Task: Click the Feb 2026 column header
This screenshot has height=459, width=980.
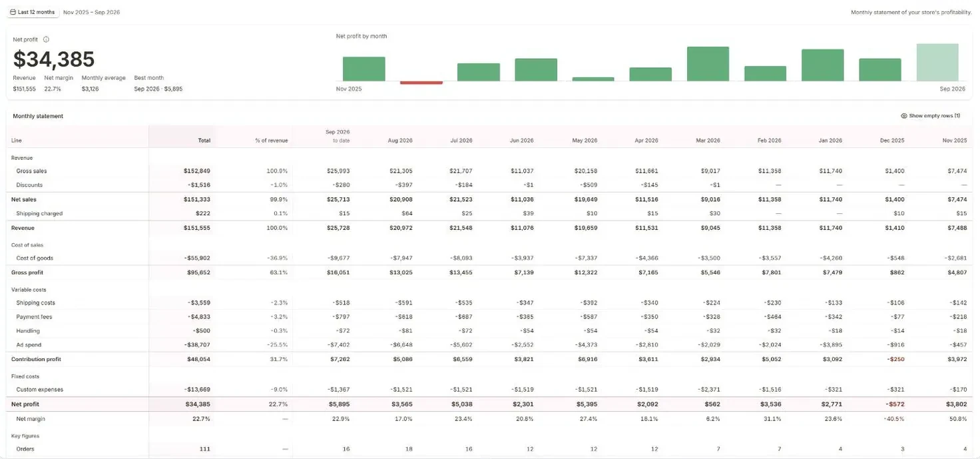Action: pyautogui.click(x=770, y=141)
